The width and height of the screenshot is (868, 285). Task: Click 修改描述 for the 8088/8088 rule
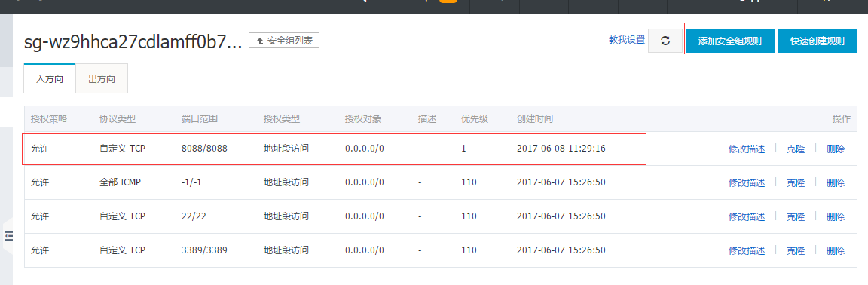(747, 149)
